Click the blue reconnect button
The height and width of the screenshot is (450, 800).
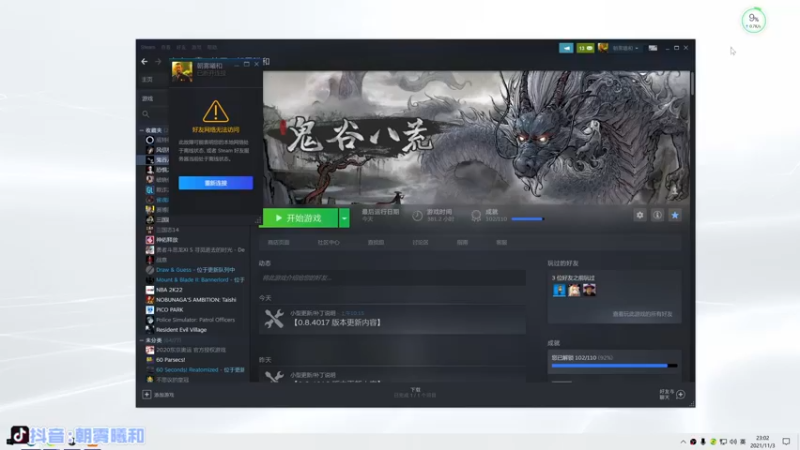tap(216, 183)
